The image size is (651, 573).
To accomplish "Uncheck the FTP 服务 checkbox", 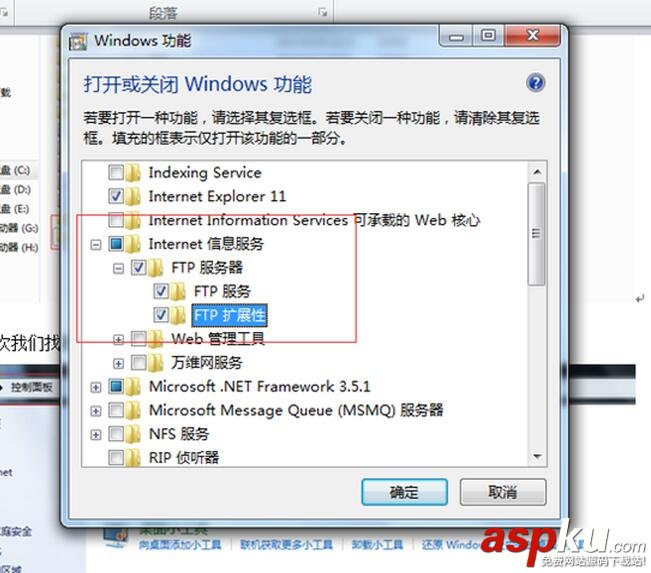I will pyautogui.click(x=161, y=291).
